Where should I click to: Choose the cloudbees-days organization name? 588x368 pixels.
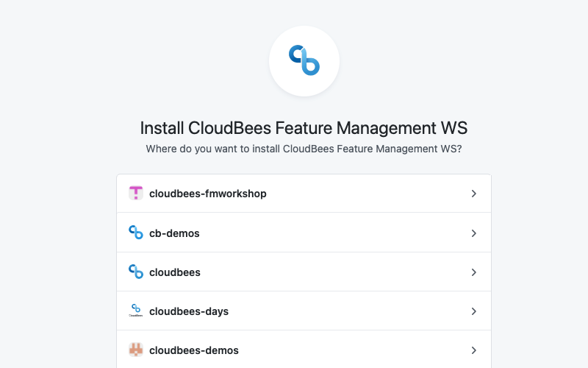(x=189, y=311)
